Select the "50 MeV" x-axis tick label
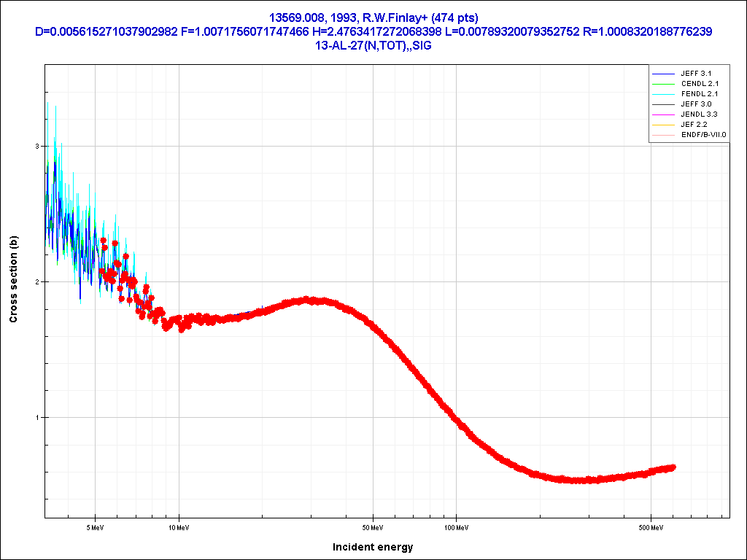This screenshot has width=747, height=560. point(373,526)
